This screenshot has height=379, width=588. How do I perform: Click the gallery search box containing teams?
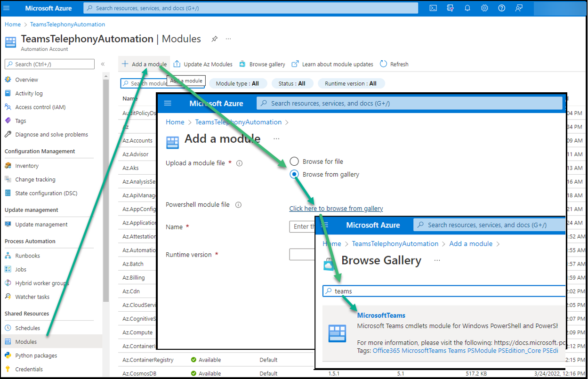tap(444, 291)
